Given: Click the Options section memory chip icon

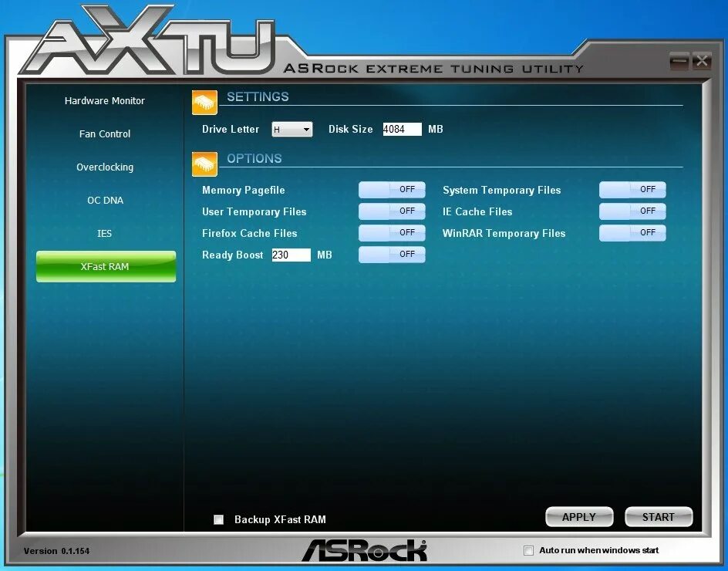Looking at the screenshot, I should [204, 164].
